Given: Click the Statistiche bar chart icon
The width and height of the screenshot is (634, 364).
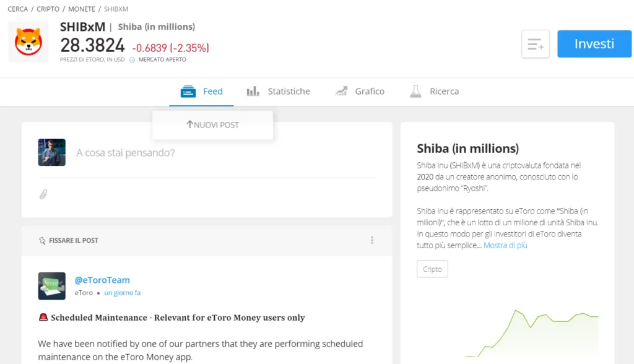Looking at the screenshot, I should pyautogui.click(x=253, y=92).
